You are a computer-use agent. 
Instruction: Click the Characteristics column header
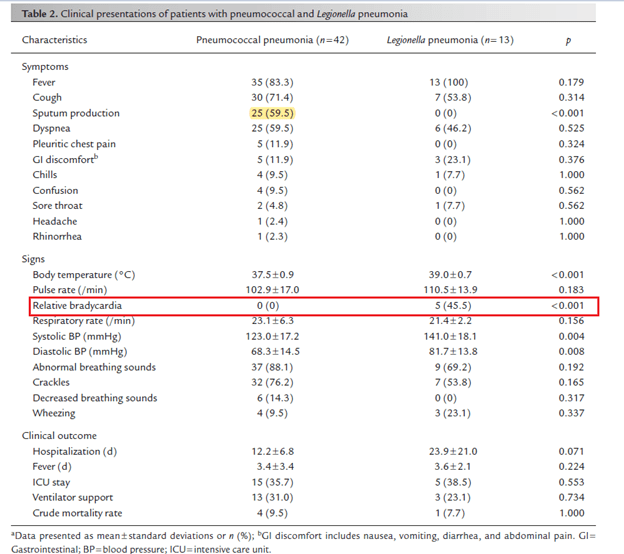click(x=54, y=40)
